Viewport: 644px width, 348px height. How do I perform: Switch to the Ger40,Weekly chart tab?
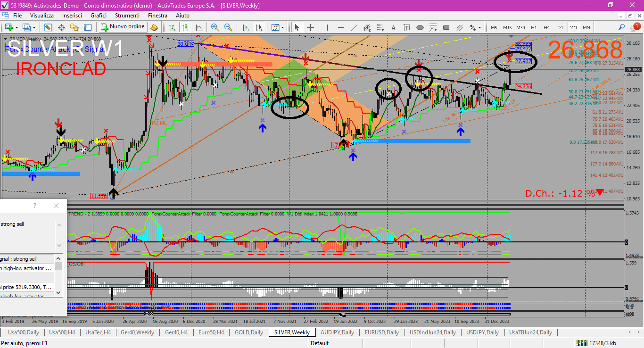[137, 332]
